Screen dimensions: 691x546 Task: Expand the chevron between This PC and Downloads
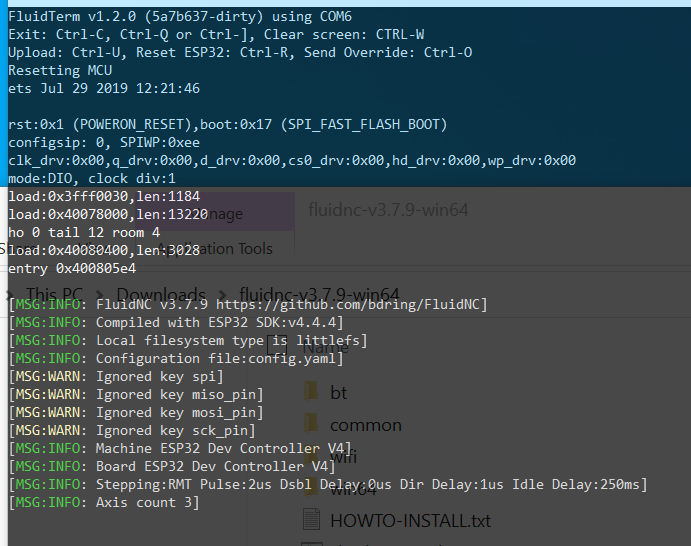(x=100, y=295)
